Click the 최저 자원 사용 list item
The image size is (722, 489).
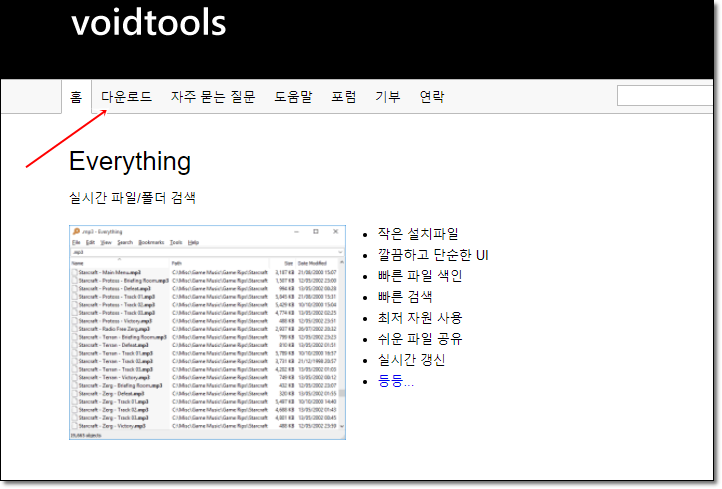[420, 318]
